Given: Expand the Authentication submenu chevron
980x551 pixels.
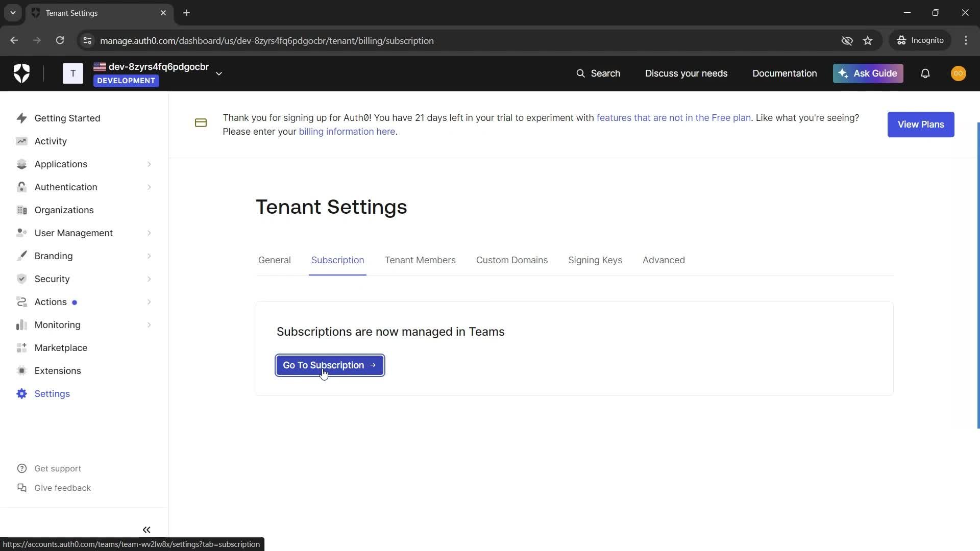Looking at the screenshot, I should (149, 187).
